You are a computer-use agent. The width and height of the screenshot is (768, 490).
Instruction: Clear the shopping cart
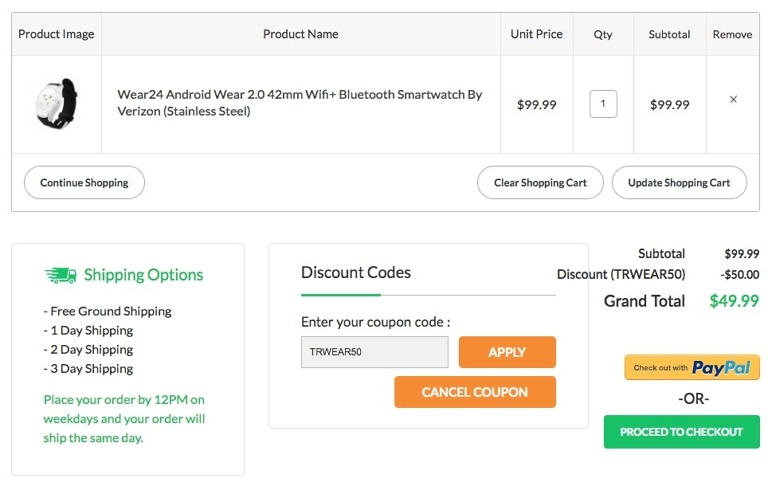click(540, 183)
